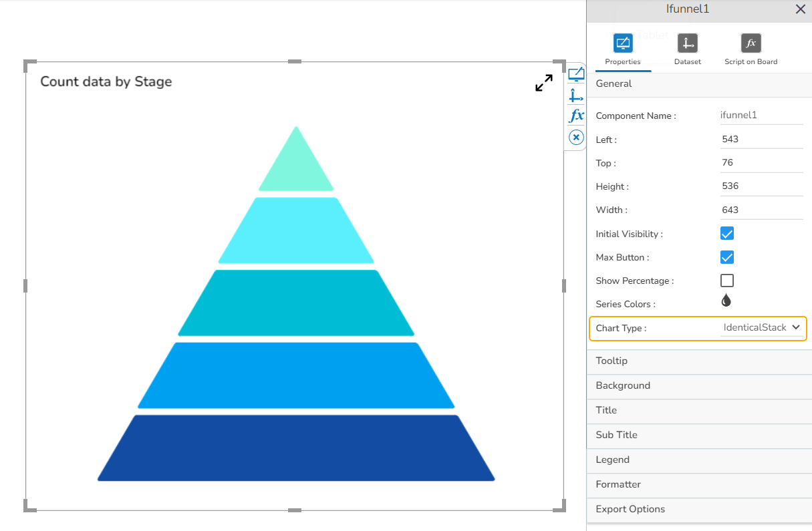Open the Properties tab icon
Screen dimensions: 812x531
pyautogui.click(x=623, y=43)
